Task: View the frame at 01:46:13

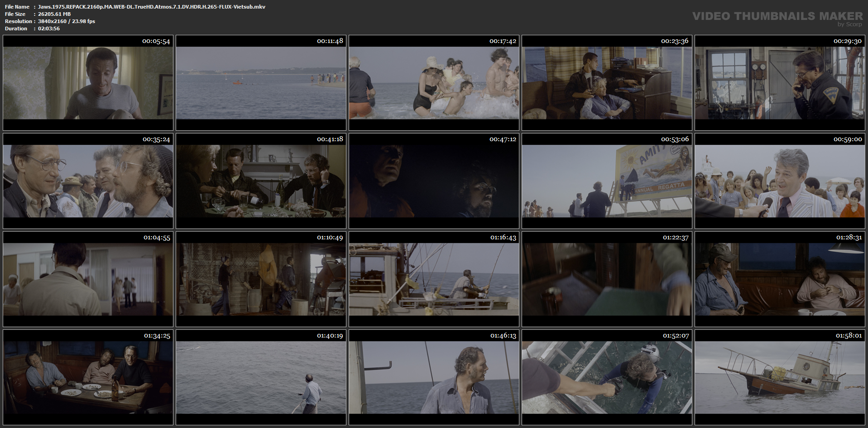Action: point(434,377)
